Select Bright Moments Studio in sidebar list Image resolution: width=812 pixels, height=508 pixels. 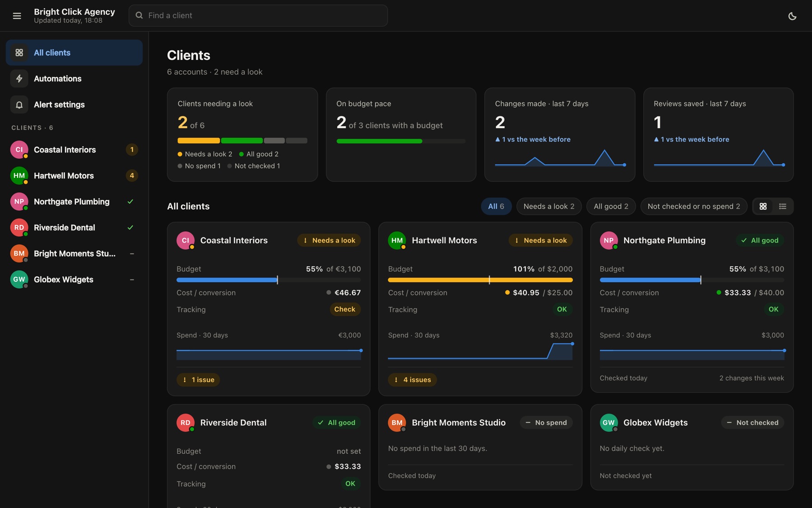pyautogui.click(x=74, y=253)
